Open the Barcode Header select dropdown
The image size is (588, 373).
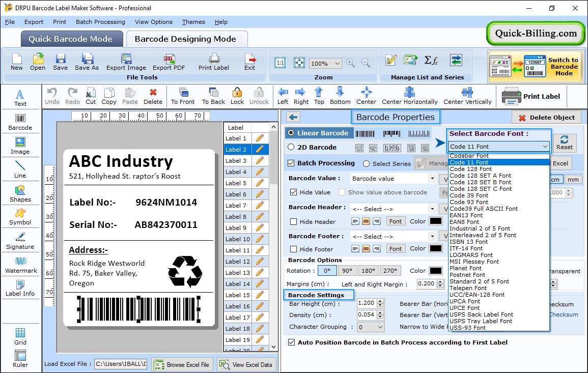432,209
